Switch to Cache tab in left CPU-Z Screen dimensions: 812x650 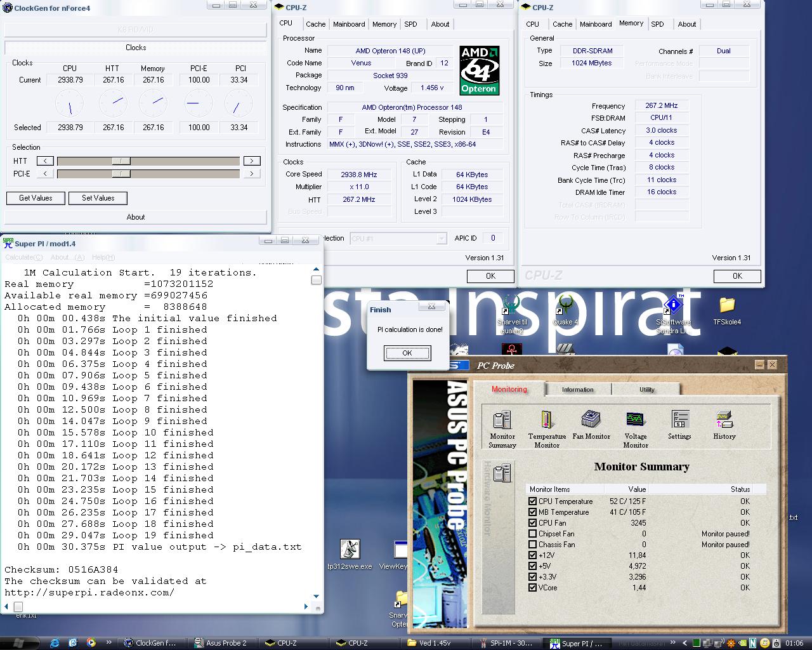click(315, 24)
